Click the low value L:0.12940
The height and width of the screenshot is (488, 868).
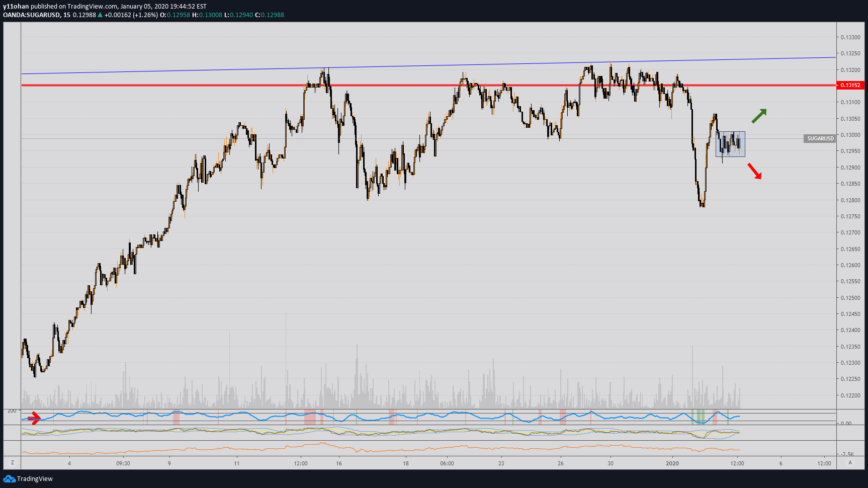239,15
